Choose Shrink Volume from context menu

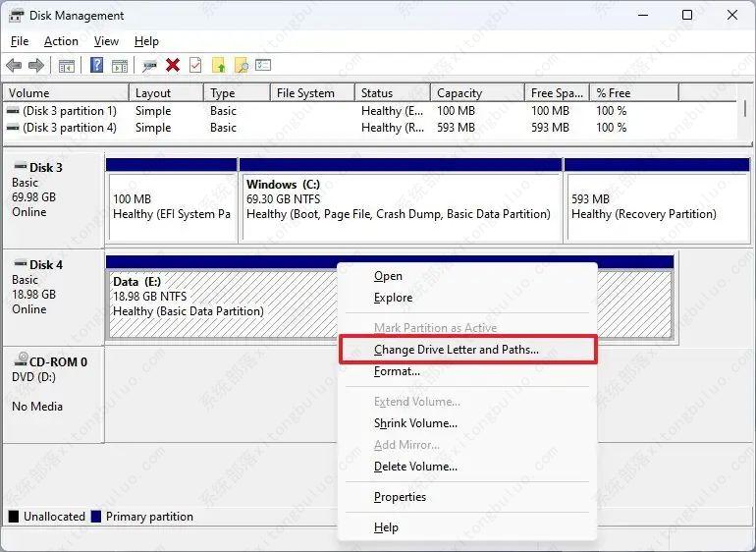tap(415, 423)
